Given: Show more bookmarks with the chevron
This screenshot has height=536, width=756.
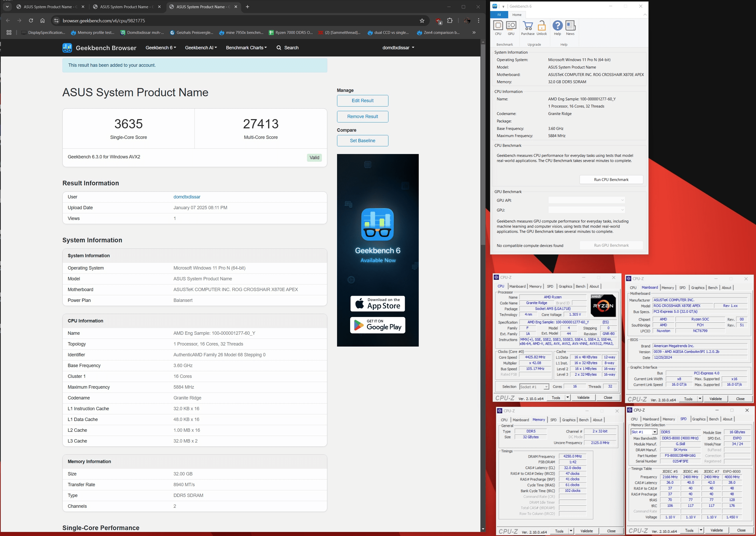Looking at the screenshot, I should tap(474, 32).
